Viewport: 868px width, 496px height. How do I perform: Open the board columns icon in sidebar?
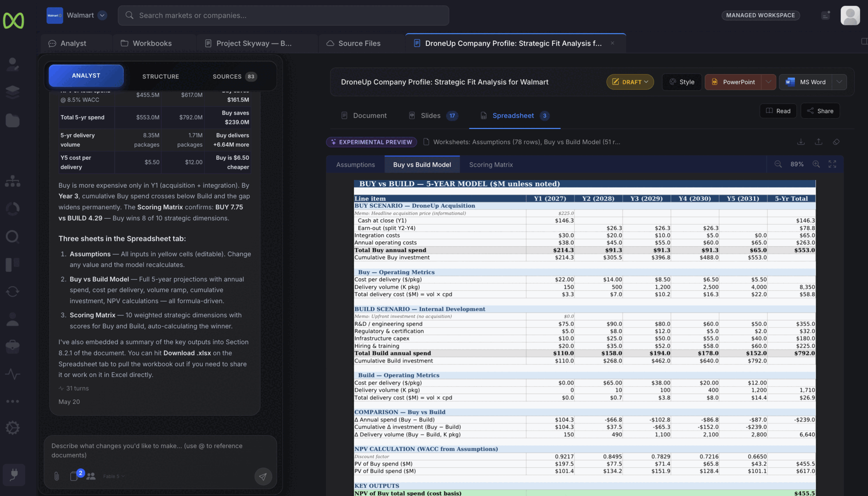point(12,264)
